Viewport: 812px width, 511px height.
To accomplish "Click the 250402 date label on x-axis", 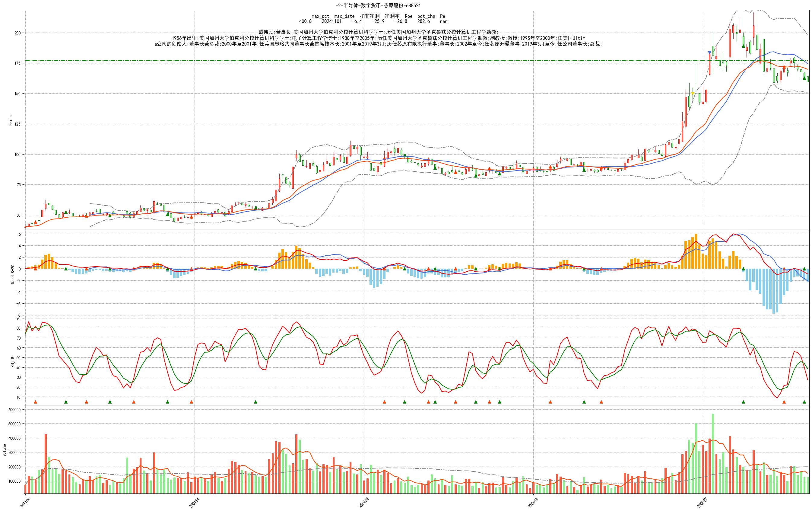I will point(363,502).
